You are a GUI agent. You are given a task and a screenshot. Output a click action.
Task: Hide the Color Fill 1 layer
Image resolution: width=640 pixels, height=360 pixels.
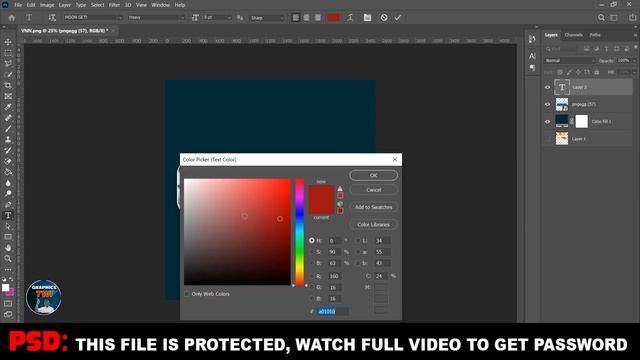(548, 122)
